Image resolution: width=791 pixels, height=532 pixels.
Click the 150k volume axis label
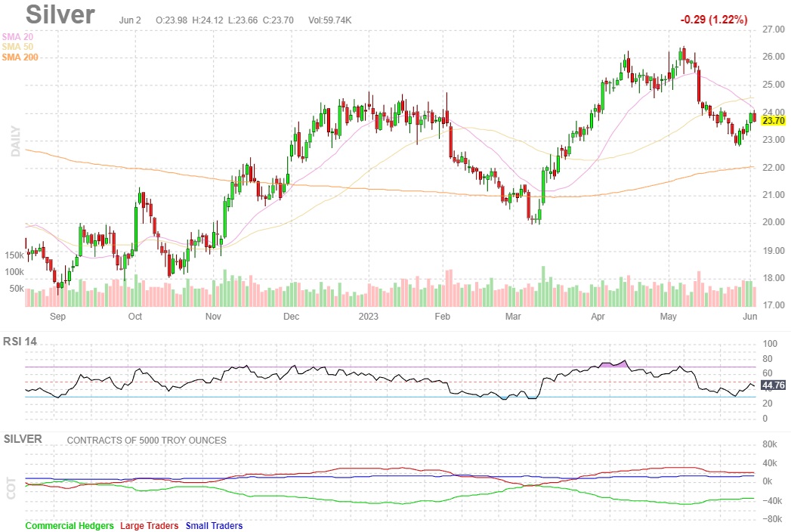click(14, 255)
